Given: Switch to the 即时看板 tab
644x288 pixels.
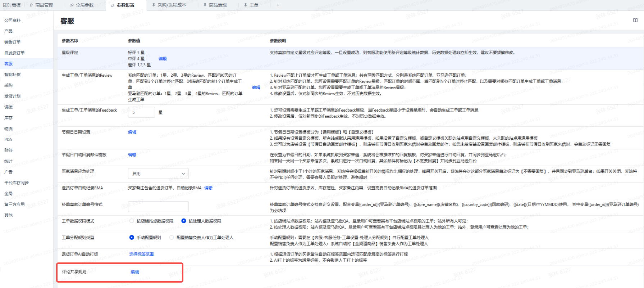Looking at the screenshot, I should coord(12,5).
